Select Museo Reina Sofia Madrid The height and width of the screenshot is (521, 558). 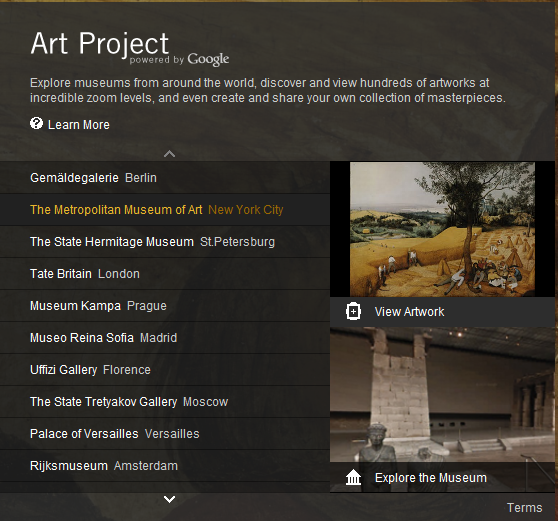[165, 338]
